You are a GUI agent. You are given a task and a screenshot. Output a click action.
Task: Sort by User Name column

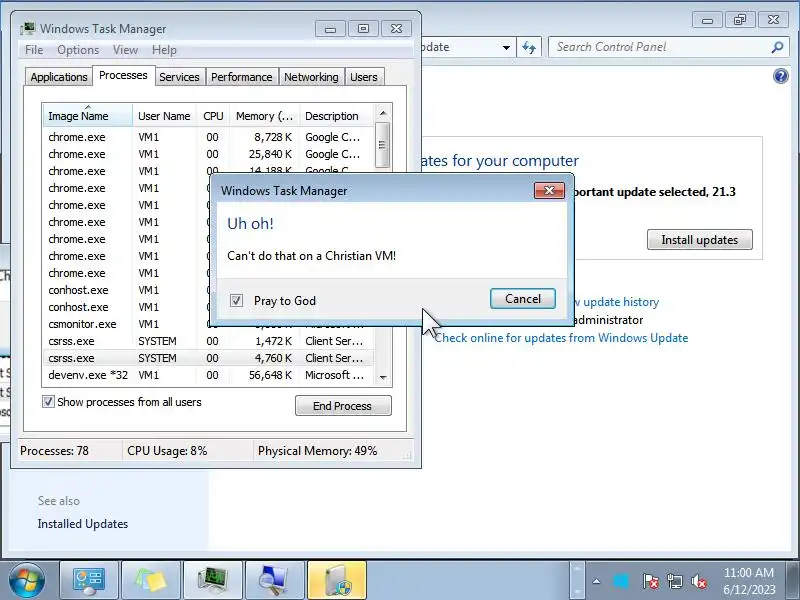(164, 116)
